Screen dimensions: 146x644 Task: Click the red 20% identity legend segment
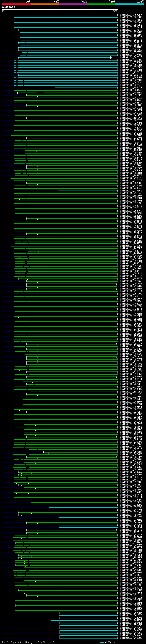pos(16,4)
